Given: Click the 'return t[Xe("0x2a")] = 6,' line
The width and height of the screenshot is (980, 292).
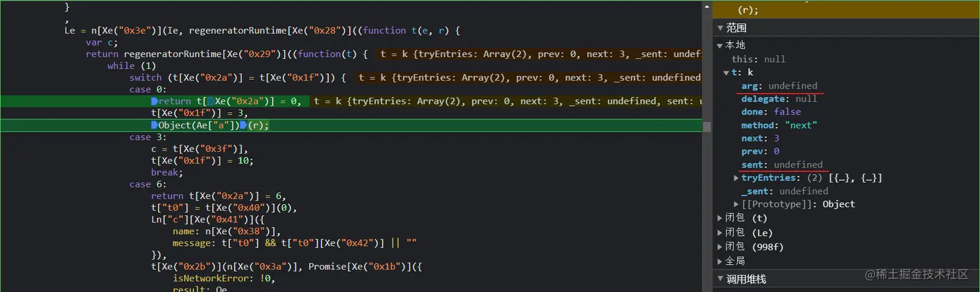Looking at the screenshot, I should pyautogui.click(x=218, y=196).
